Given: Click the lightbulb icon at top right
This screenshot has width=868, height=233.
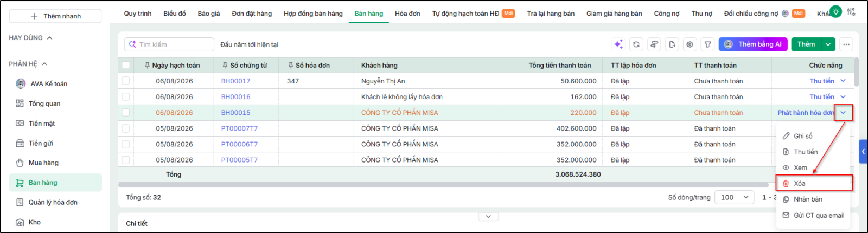Looking at the screenshot, I should coord(836,11).
